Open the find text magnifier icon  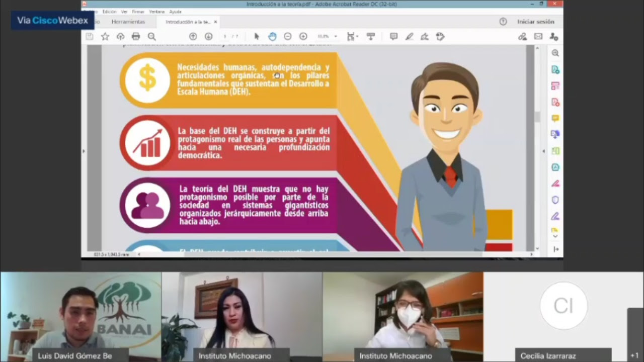click(151, 36)
